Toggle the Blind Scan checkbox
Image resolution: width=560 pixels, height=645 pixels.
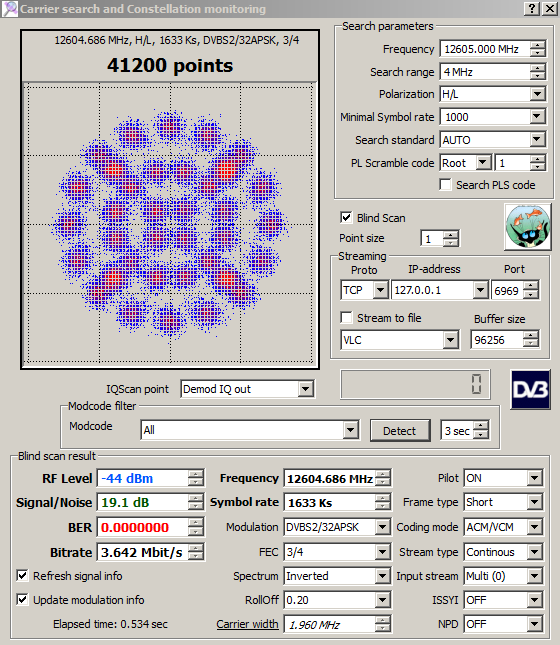point(346,217)
